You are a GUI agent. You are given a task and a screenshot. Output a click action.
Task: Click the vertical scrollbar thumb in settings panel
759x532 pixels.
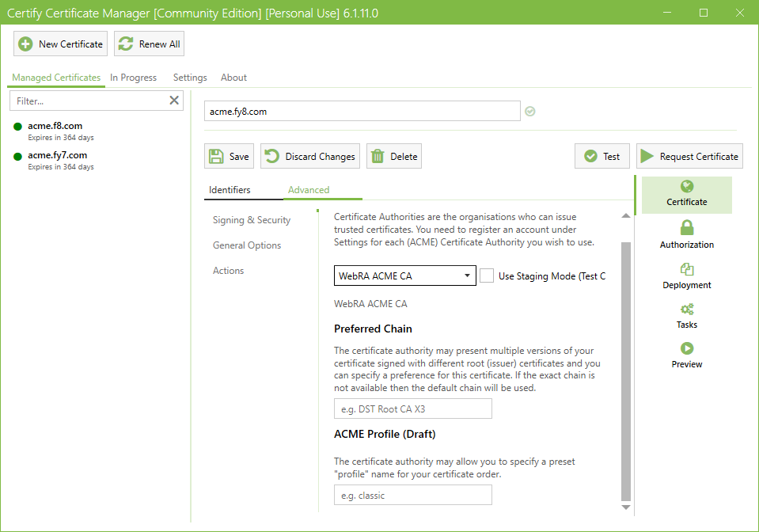click(626, 372)
